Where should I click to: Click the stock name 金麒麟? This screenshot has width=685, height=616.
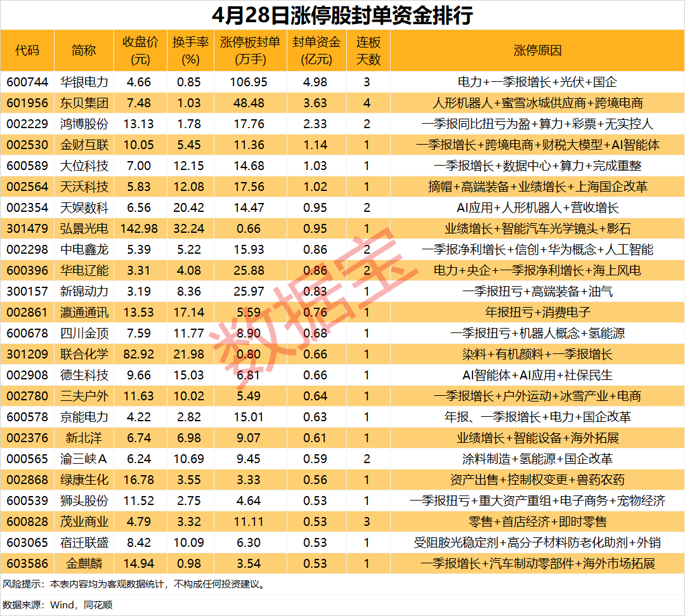coord(84,564)
